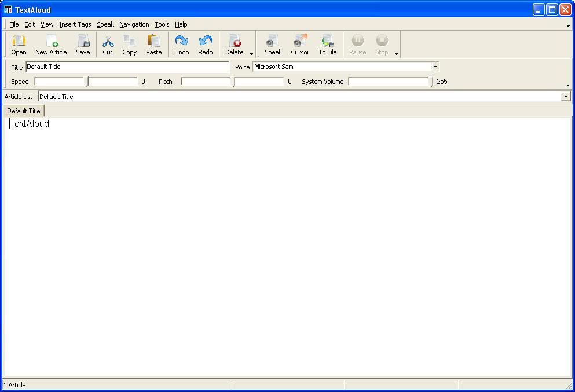Click the Speed slider thumb

tap(87, 82)
